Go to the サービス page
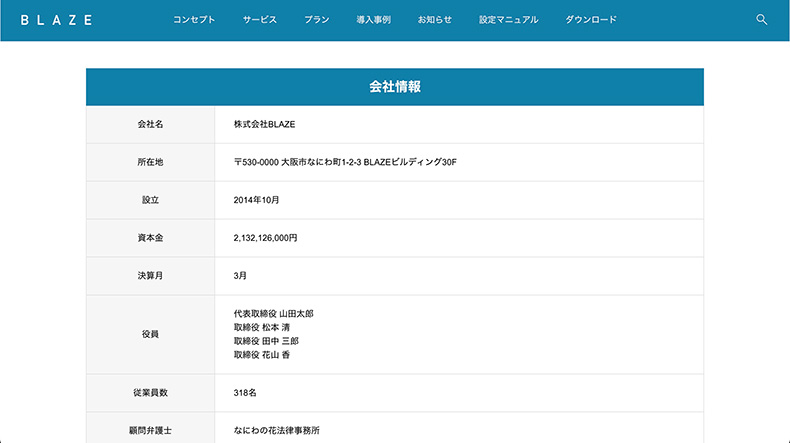This screenshot has height=443, width=790. click(x=260, y=20)
